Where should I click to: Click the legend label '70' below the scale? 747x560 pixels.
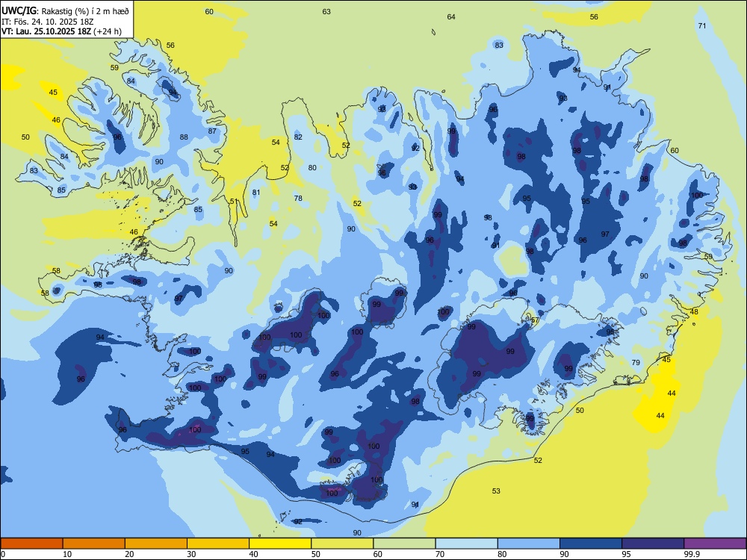tap(440, 554)
